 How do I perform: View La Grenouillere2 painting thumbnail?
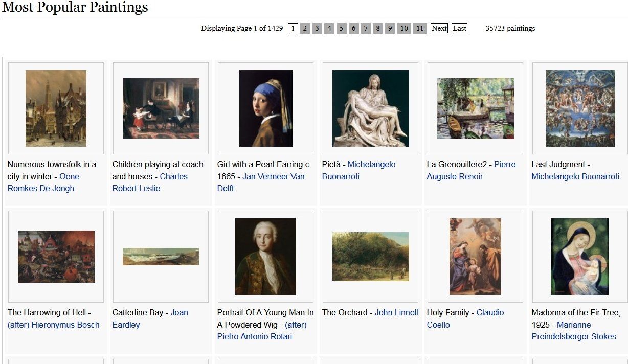click(x=476, y=108)
